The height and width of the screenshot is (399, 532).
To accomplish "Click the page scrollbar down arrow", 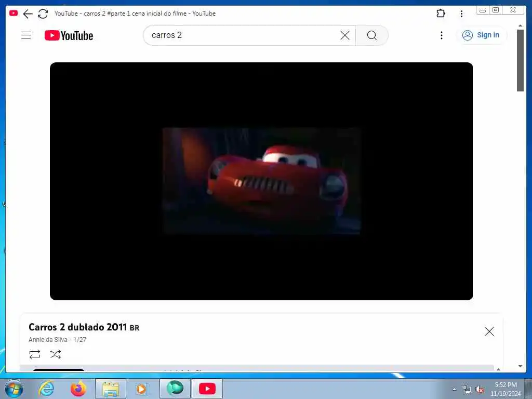I will (x=520, y=366).
